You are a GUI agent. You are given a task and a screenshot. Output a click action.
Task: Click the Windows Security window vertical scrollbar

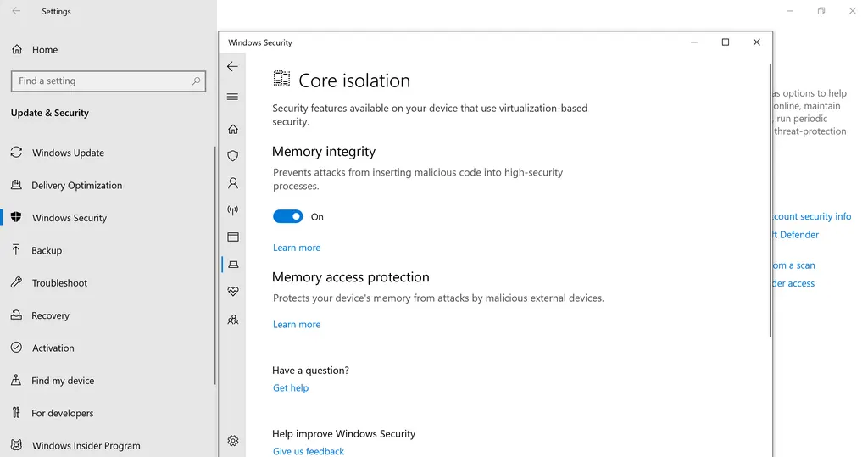pyautogui.click(x=770, y=201)
